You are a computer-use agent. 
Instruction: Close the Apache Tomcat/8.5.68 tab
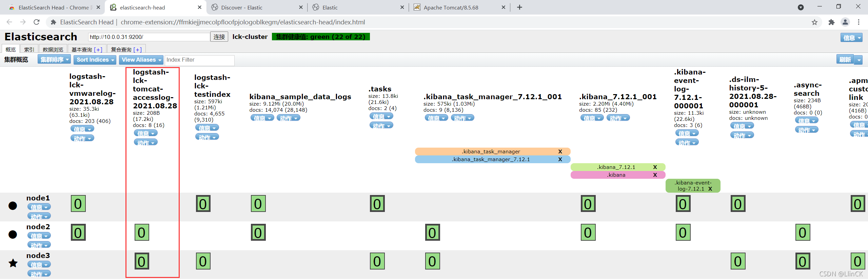504,7
